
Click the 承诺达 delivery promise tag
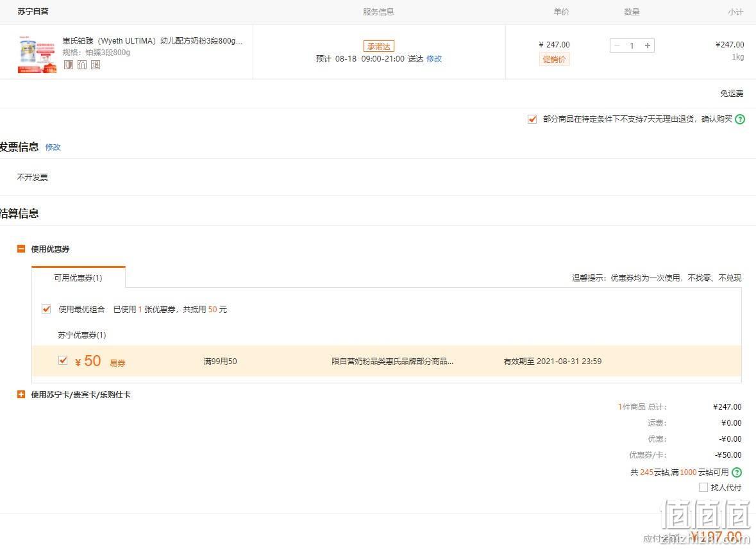tap(378, 46)
